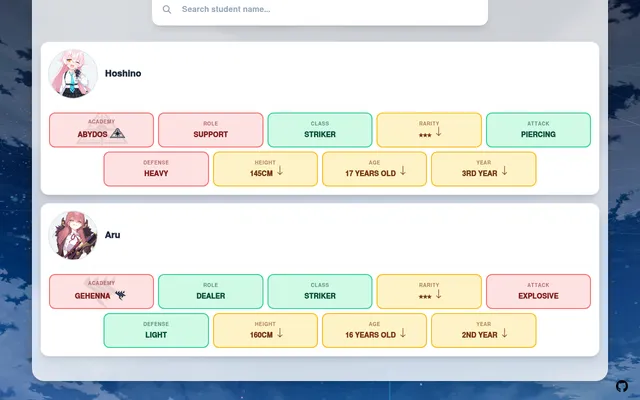Screen dimensions: 640x400
Task: Click Aru's DEALER role tile
Action: pyautogui.click(x=211, y=291)
